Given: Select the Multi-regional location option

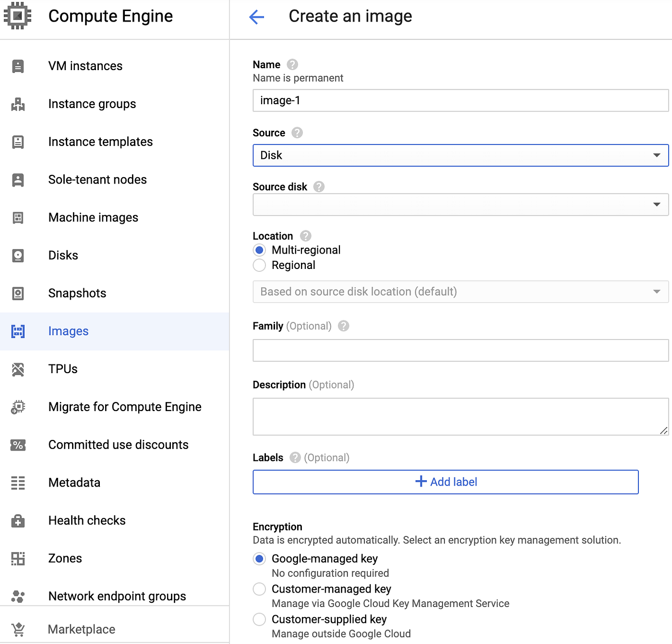Looking at the screenshot, I should click(259, 250).
